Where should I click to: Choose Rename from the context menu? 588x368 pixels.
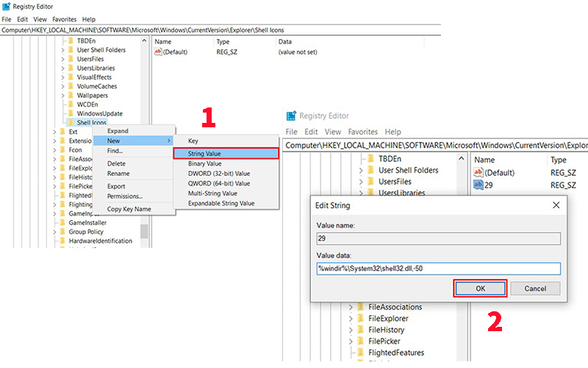(118, 174)
